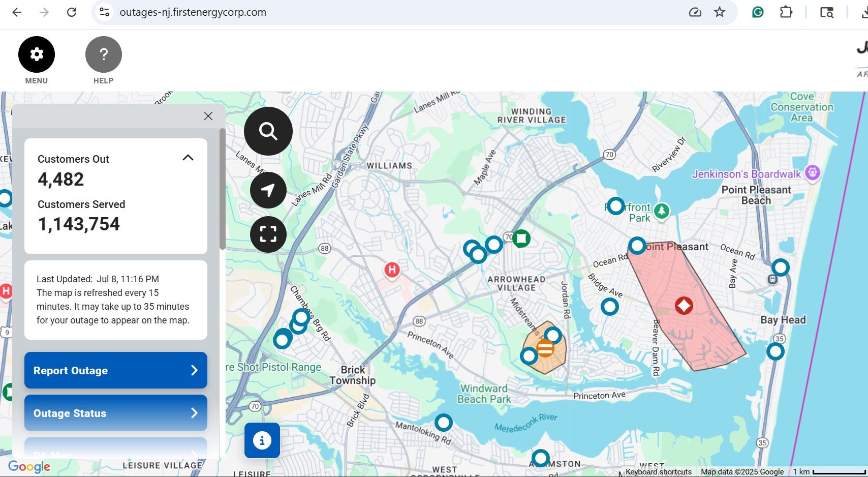Collapse the Customers Out card
This screenshot has height=477, width=868.
pyautogui.click(x=188, y=158)
